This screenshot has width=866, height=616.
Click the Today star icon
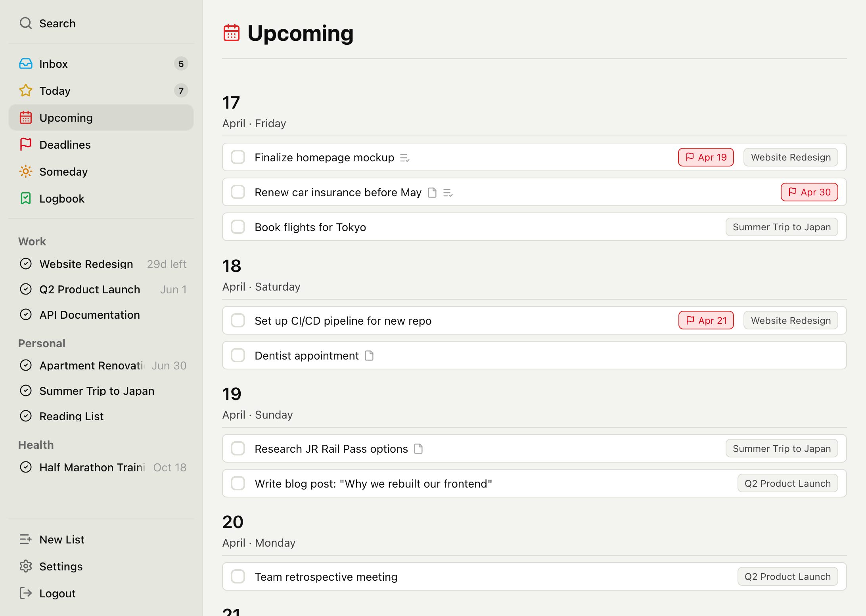click(26, 91)
